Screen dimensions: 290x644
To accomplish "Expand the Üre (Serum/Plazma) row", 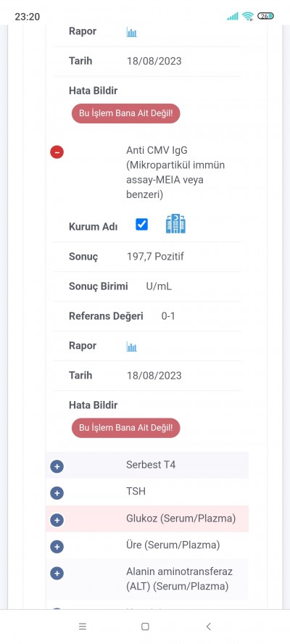I will (57, 547).
